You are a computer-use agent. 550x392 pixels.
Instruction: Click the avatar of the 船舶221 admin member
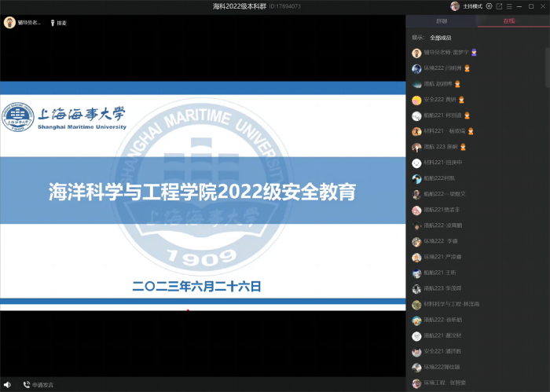(416, 116)
